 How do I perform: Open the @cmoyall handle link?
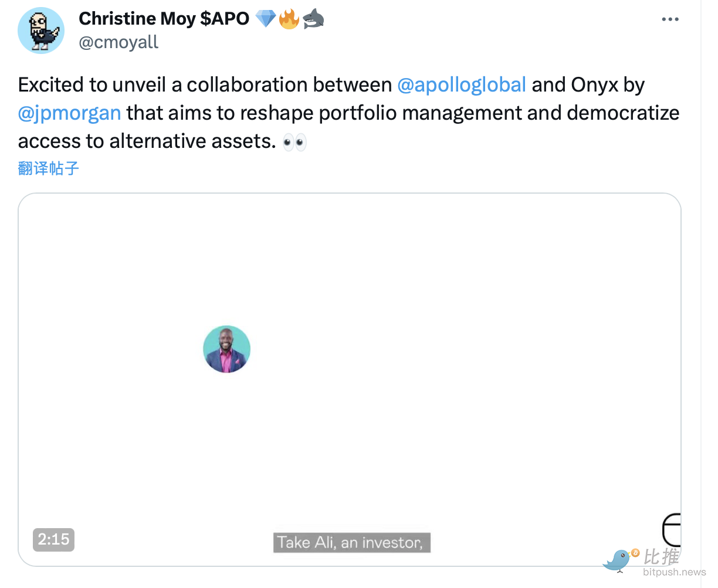click(x=118, y=42)
